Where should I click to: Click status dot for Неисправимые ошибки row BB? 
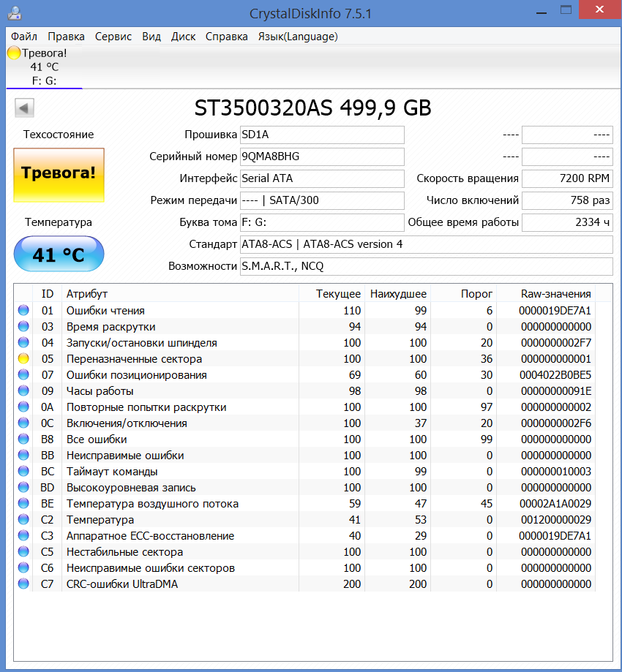click(23, 455)
